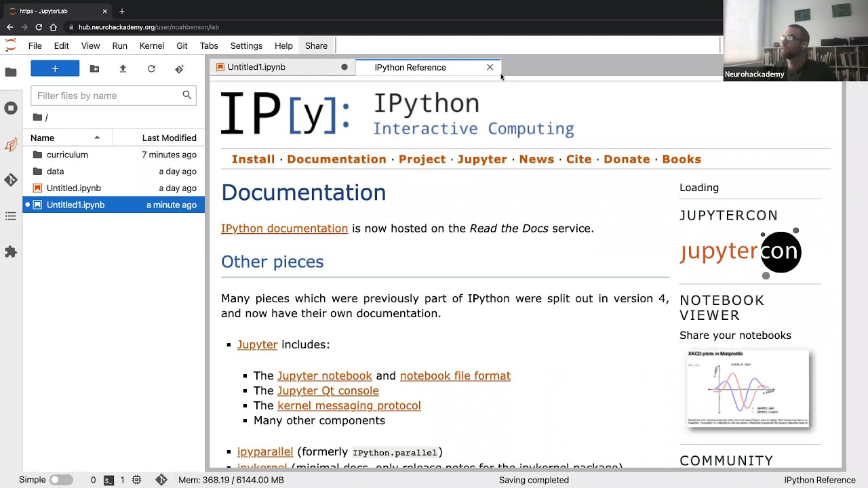Click the search magnifier in file filter
The width and height of the screenshot is (868, 488).
(x=186, y=96)
